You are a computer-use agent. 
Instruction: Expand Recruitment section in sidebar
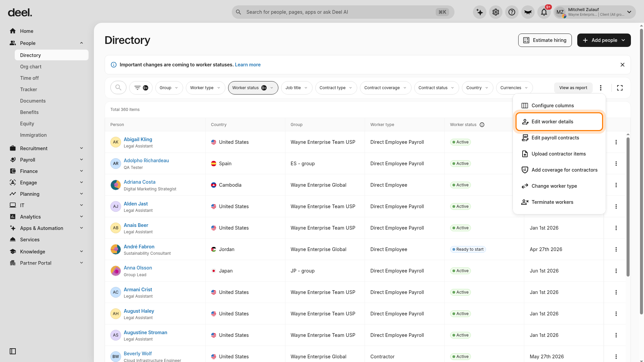(x=82, y=148)
